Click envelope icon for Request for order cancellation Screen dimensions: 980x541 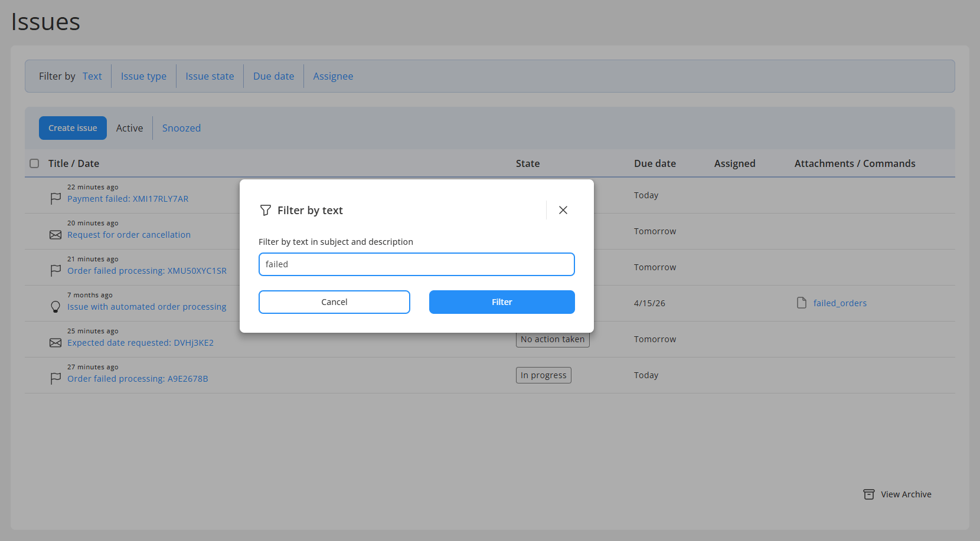[x=55, y=235]
